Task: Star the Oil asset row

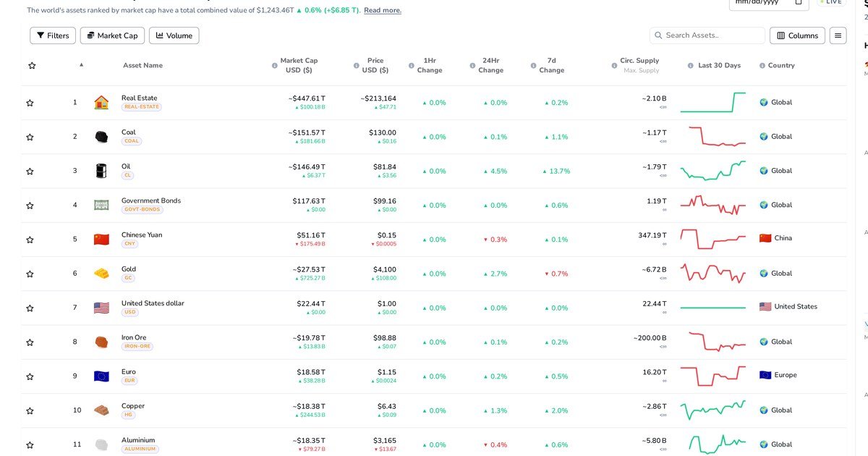Action: point(30,172)
